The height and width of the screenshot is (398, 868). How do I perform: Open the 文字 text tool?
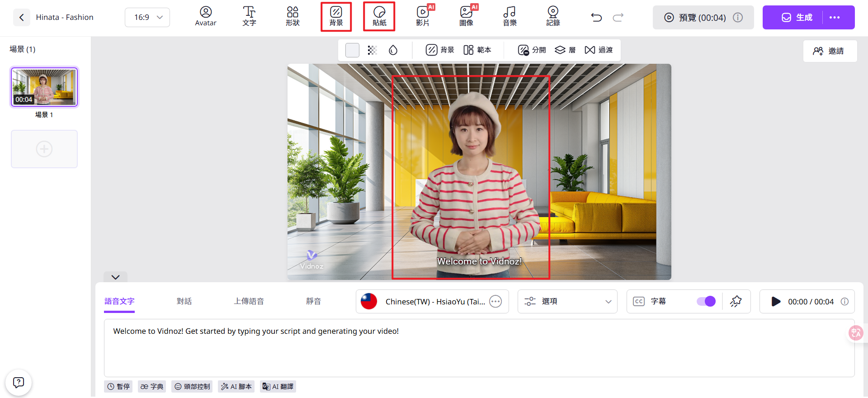coord(249,17)
